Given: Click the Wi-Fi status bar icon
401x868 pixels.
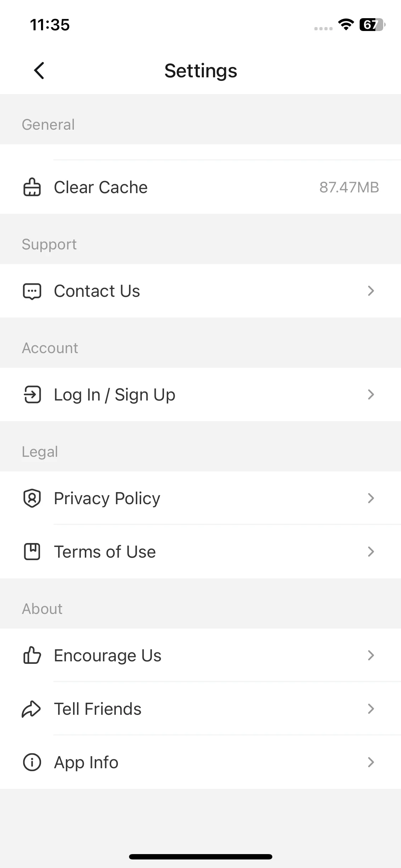Looking at the screenshot, I should (346, 25).
